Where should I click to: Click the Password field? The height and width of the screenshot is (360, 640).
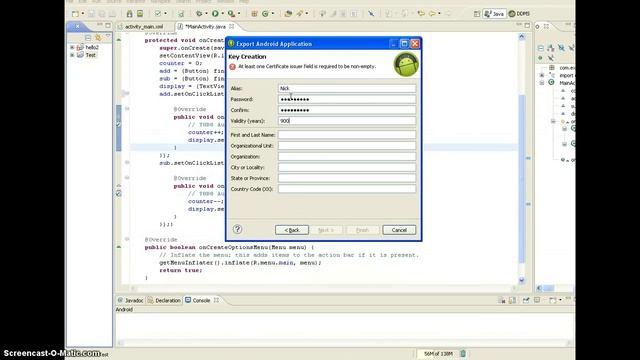[347, 99]
